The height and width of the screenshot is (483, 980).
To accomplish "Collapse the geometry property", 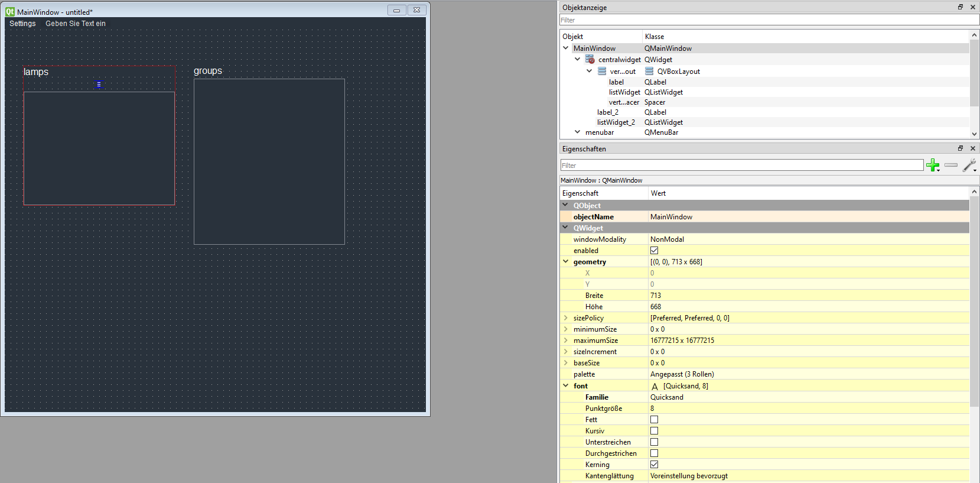I will pos(565,261).
